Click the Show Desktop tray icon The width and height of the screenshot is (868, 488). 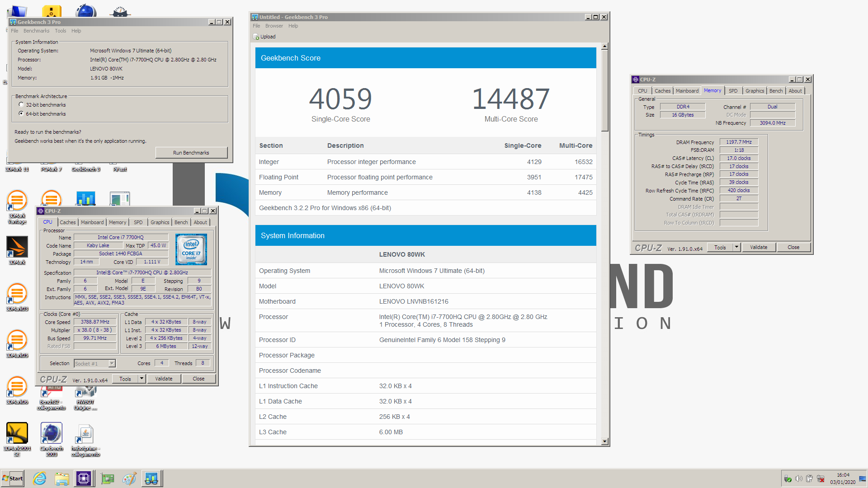863,479
